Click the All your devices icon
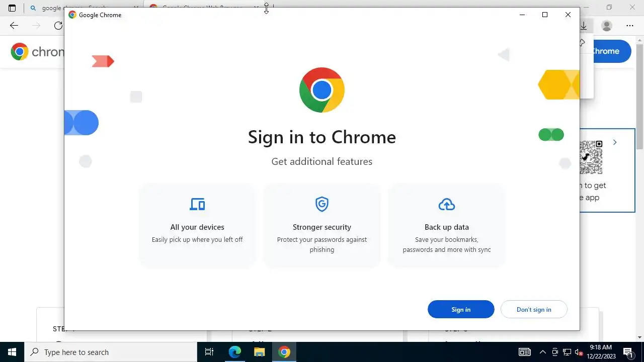 197,204
